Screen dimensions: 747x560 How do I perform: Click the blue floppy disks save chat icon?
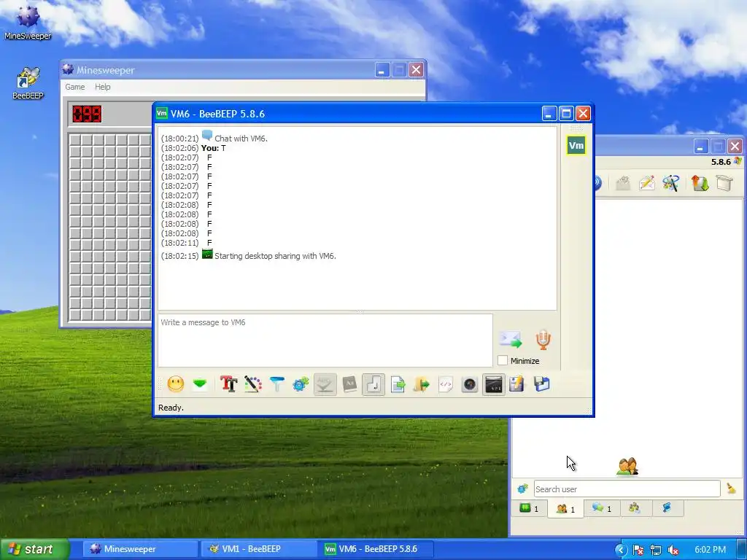pyautogui.click(x=542, y=384)
